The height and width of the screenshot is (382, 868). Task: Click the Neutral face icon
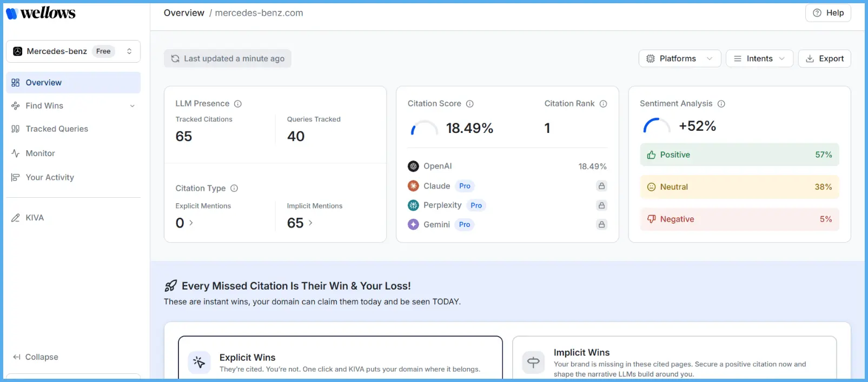point(651,187)
